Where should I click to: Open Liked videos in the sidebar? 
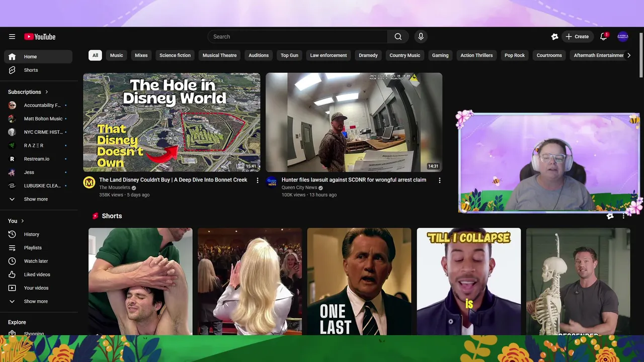click(x=38, y=275)
